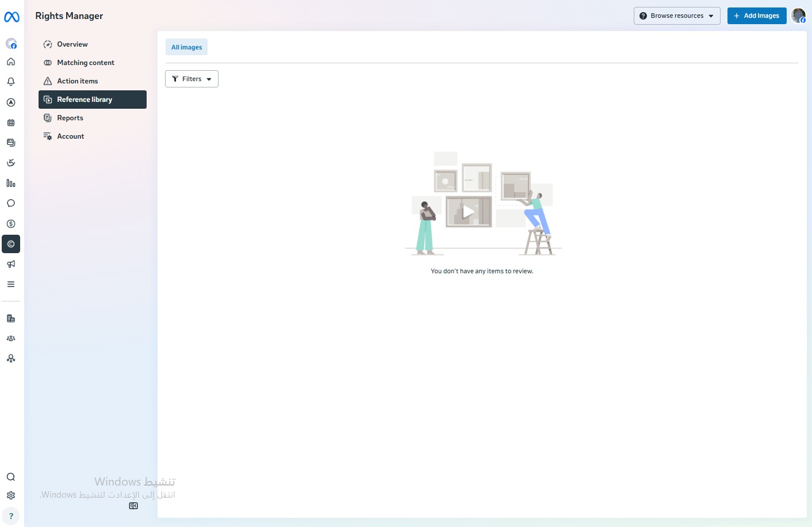Select the All images tab

[x=187, y=47]
